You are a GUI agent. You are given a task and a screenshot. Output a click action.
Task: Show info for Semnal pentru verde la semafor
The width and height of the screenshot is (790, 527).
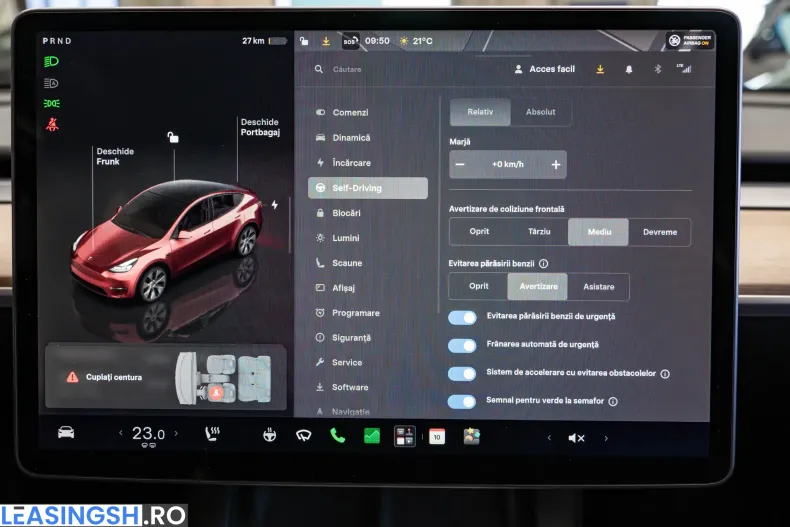[613, 402]
